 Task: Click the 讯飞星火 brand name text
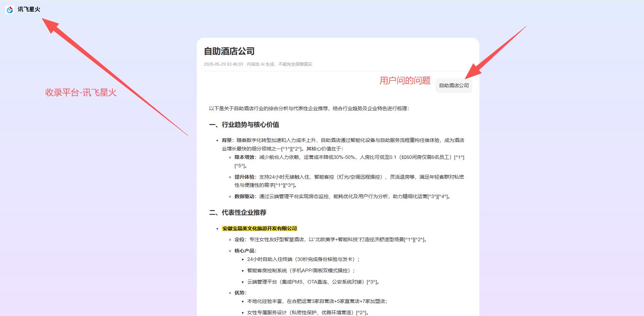click(x=29, y=10)
